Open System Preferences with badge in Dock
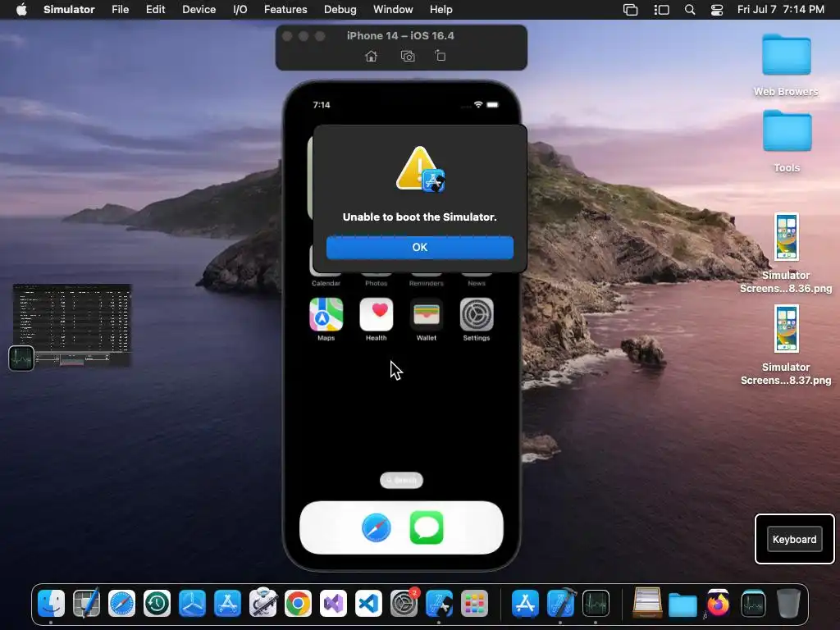The height and width of the screenshot is (630, 840). pyautogui.click(x=404, y=604)
